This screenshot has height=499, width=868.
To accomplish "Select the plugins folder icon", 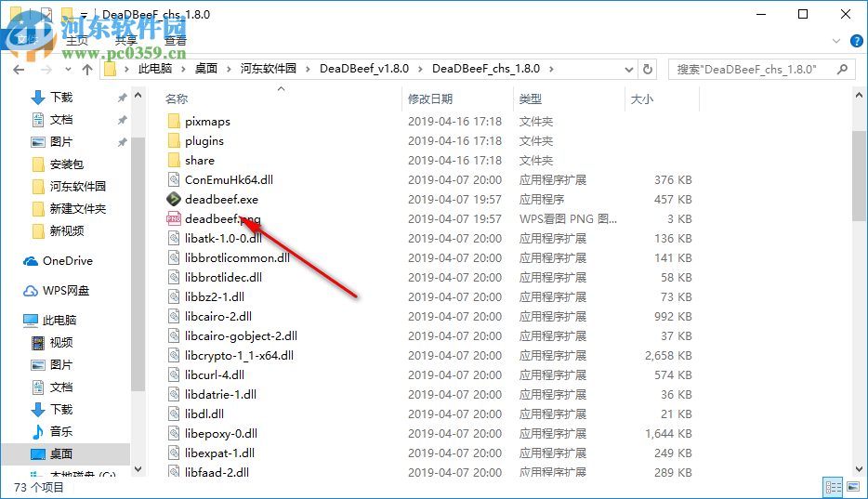I will tap(174, 140).
